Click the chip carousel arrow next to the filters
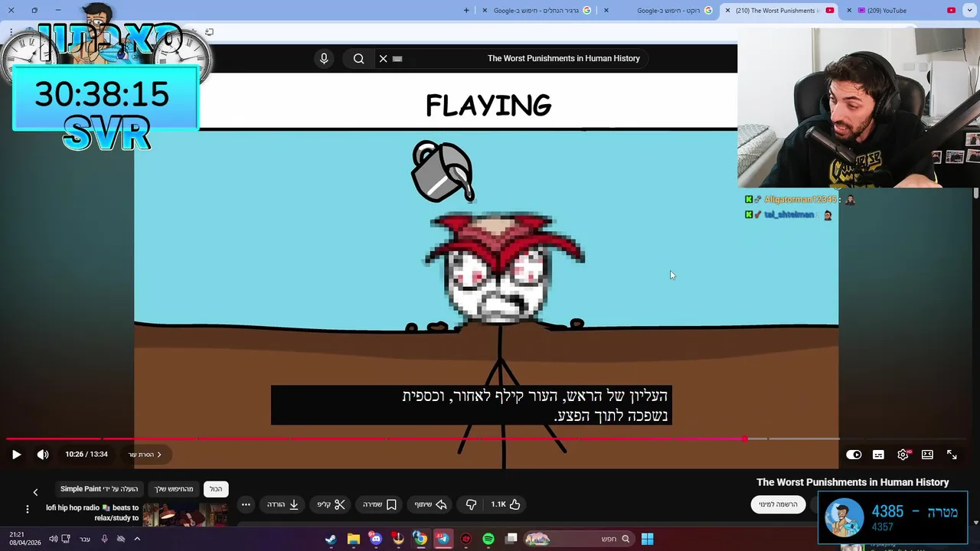Screen dimensions: 980x551 point(35,492)
